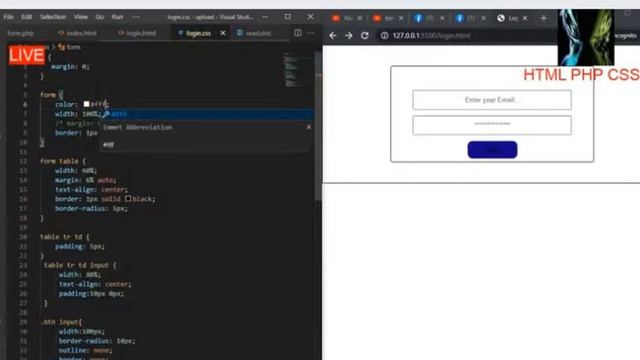This screenshot has width=640, height=360.
Task: Click the 'table tr td input {' line
Action: pos(80,265)
